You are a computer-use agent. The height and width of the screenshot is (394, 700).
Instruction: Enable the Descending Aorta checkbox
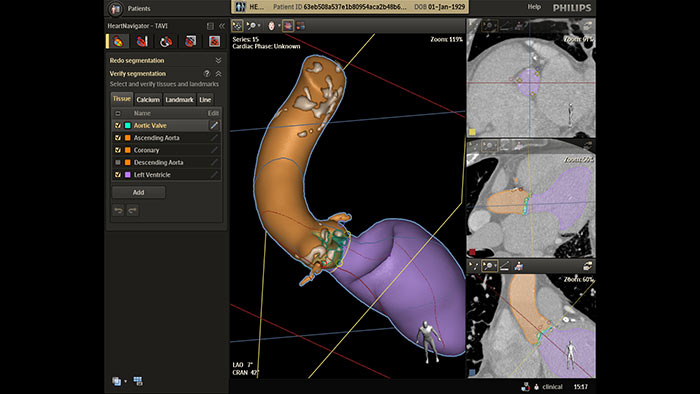118,162
